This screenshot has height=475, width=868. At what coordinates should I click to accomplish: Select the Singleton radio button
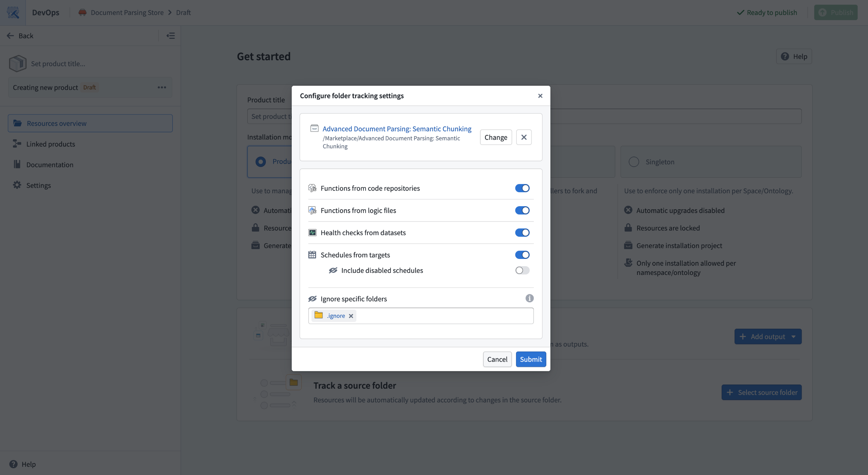[633, 162]
